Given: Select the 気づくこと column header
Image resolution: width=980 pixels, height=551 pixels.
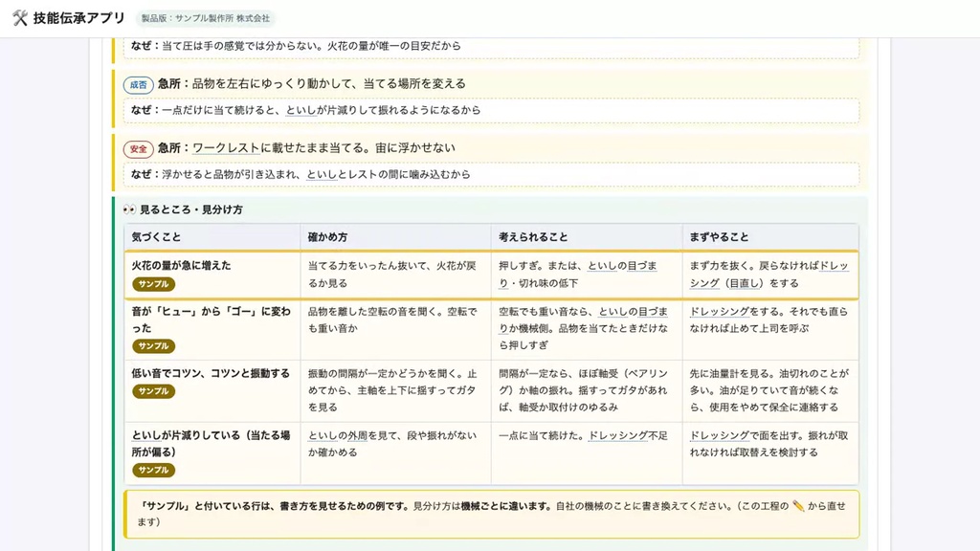Looking at the screenshot, I should pyautogui.click(x=212, y=237).
